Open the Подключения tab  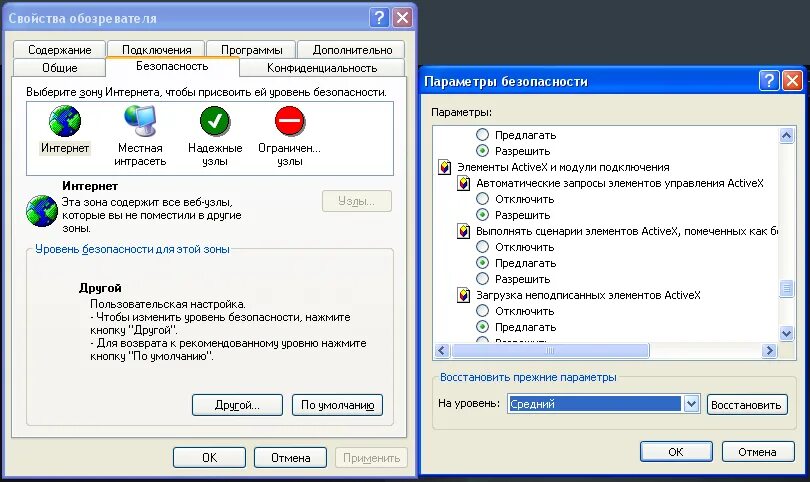tap(157, 50)
